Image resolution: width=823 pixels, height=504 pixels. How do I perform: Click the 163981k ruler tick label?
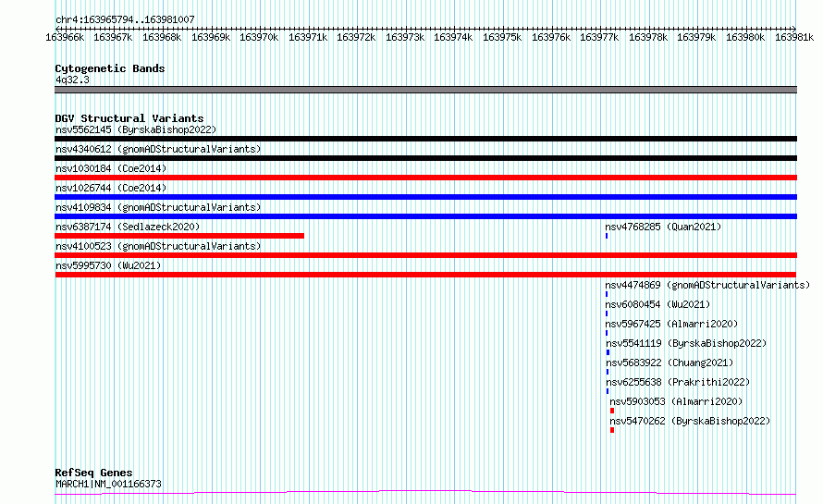tap(794, 37)
